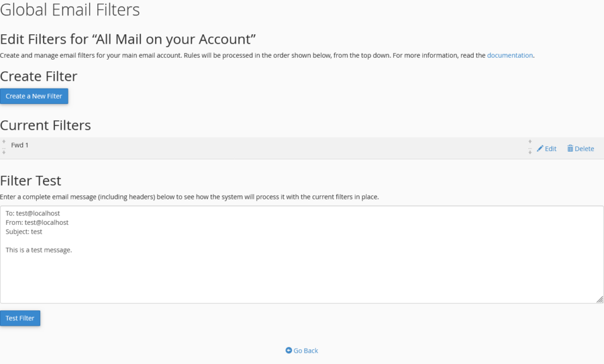This screenshot has height=364, width=604.
Task: Click the Delete link text for Fwd 1
Action: point(584,149)
